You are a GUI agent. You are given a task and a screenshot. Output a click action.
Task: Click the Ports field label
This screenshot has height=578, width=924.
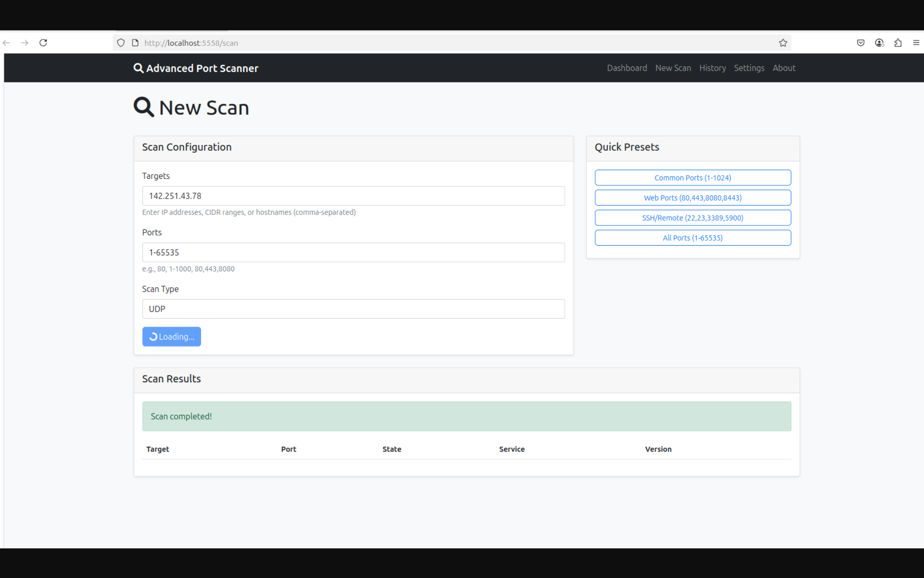152,232
